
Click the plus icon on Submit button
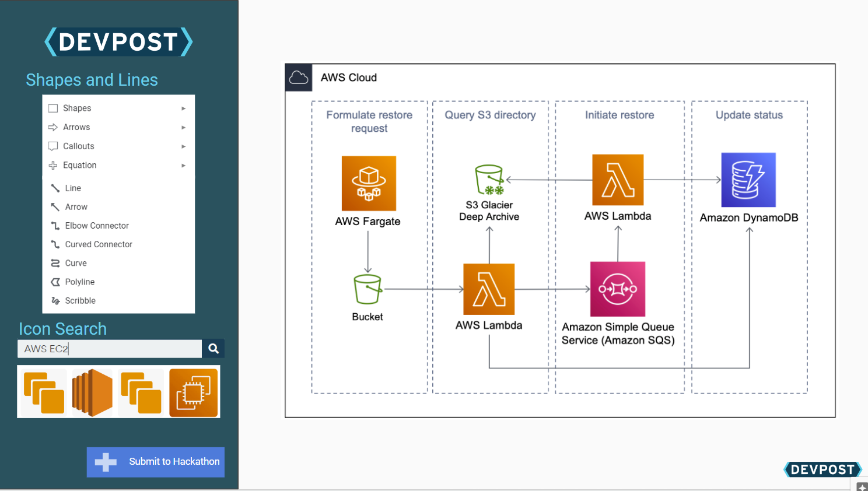[106, 462]
